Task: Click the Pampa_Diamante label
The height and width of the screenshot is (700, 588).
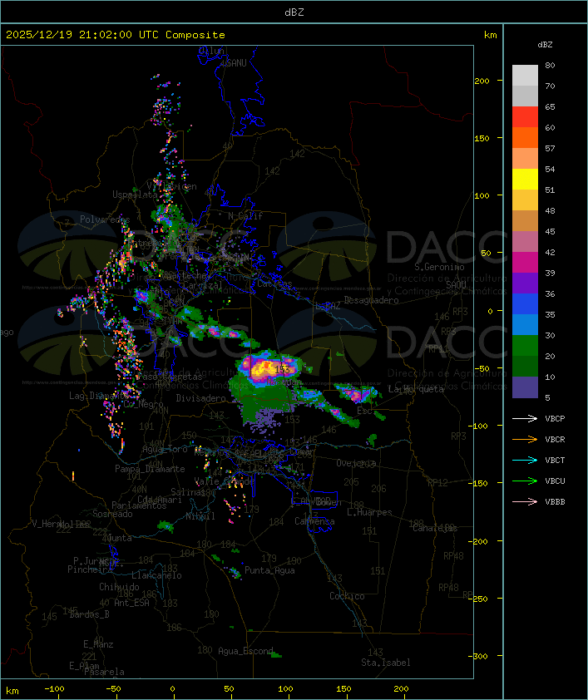Action: (150, 469)
